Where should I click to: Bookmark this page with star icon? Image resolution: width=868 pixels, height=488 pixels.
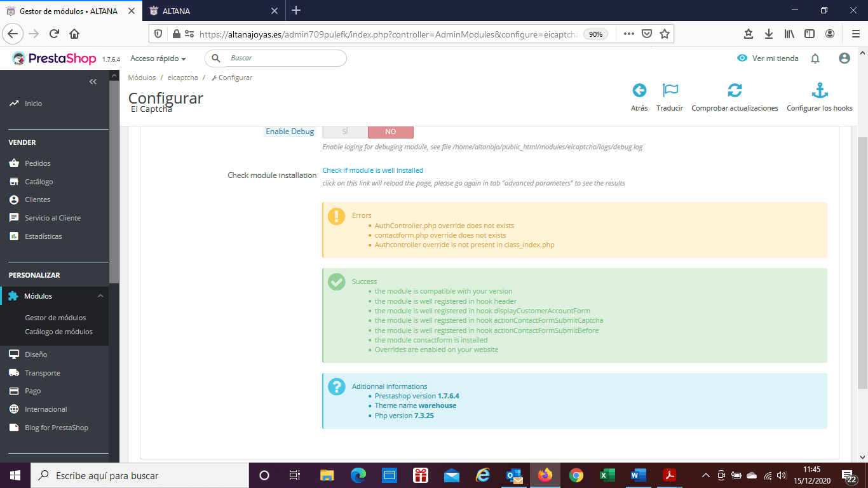click(x=665, y=34)
